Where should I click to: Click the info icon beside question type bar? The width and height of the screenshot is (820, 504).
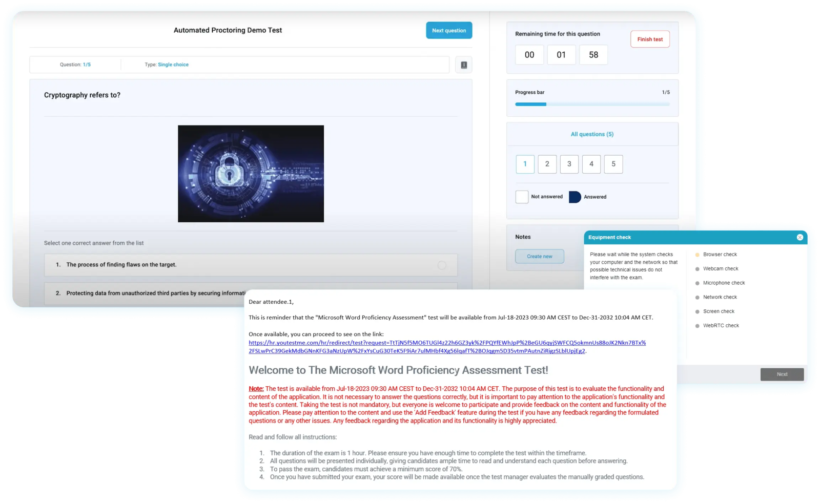pyautogui.click(x=464, y=65)
